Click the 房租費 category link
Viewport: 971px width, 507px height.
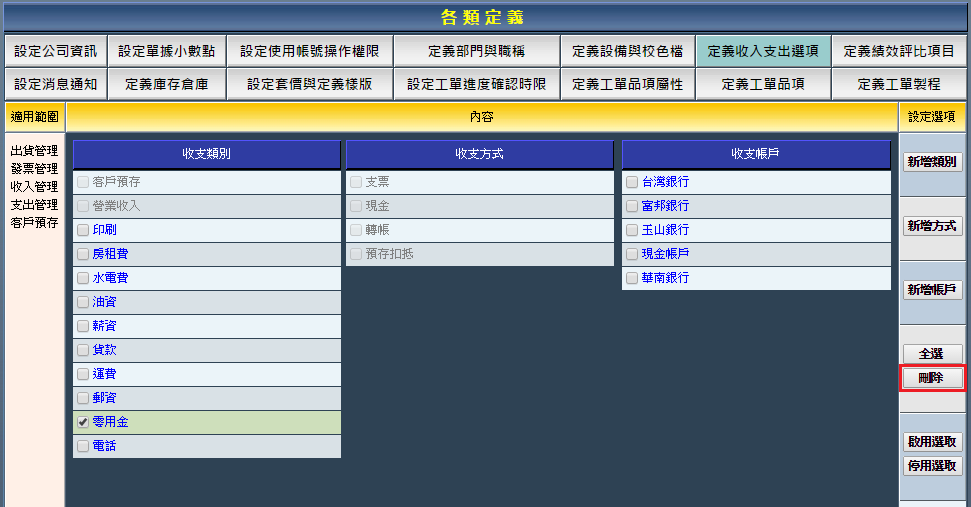110,254
